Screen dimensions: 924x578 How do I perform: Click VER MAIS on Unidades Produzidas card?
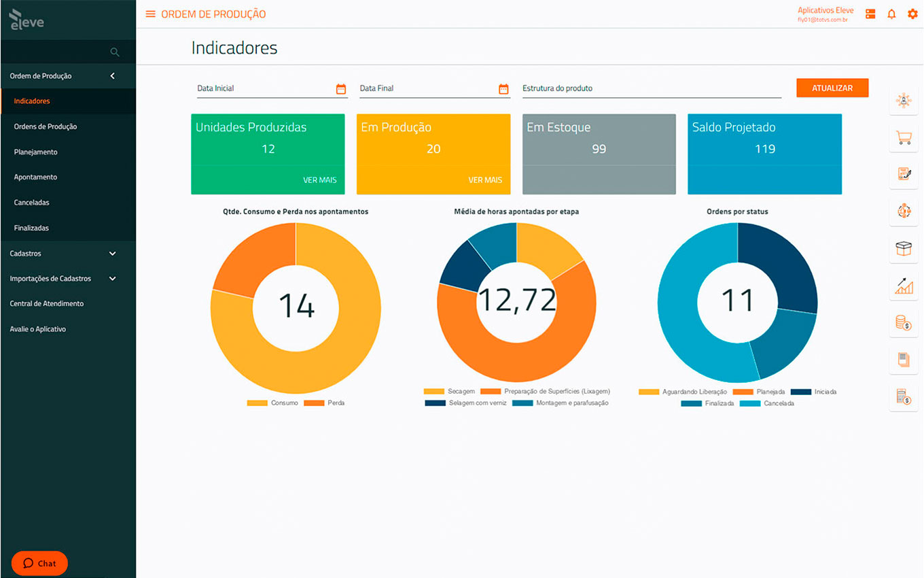[x=320, y=180]
